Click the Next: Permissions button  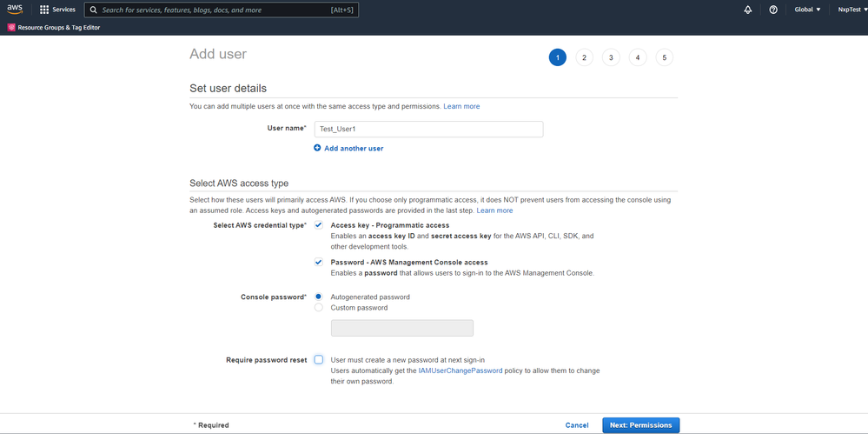640,425
